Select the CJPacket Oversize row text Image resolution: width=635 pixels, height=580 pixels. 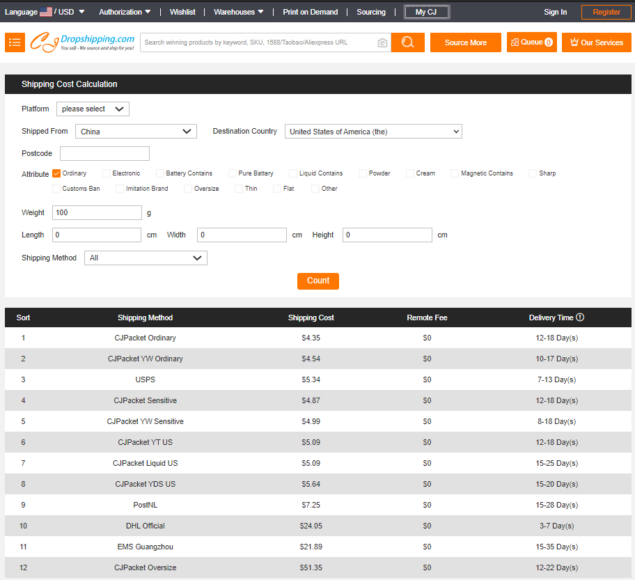(145, 567)
